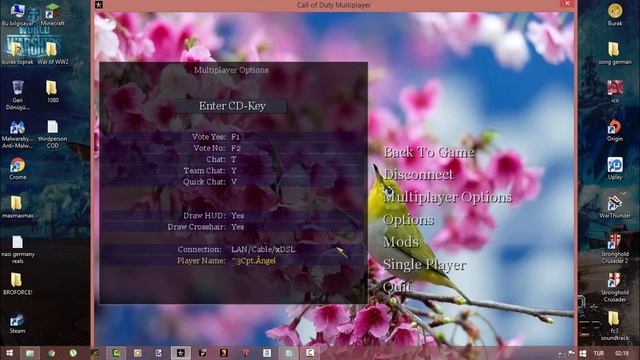640x360 pixels.
Task: Launch Stronghold Crusader shortcut
Action: 615,287
